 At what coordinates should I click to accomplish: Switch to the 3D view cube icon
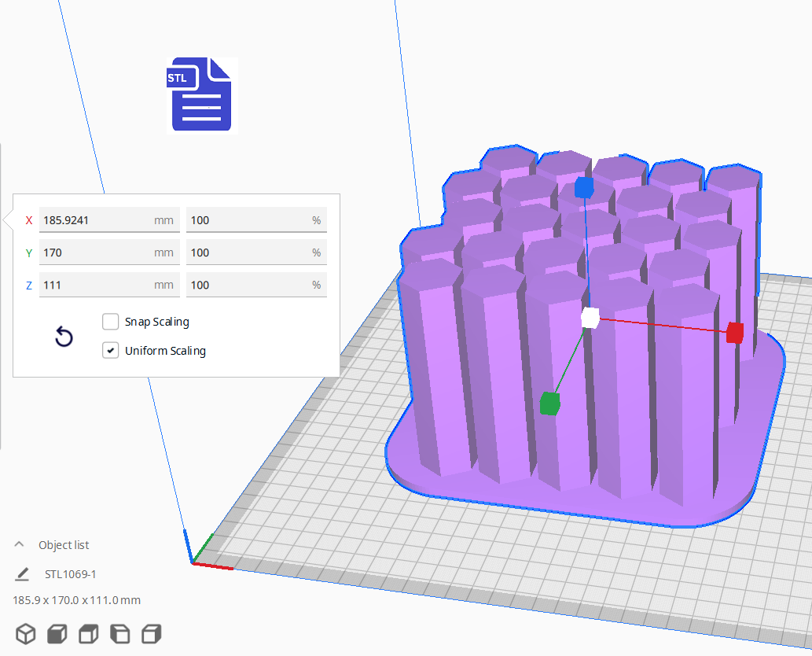pos(26,633)
